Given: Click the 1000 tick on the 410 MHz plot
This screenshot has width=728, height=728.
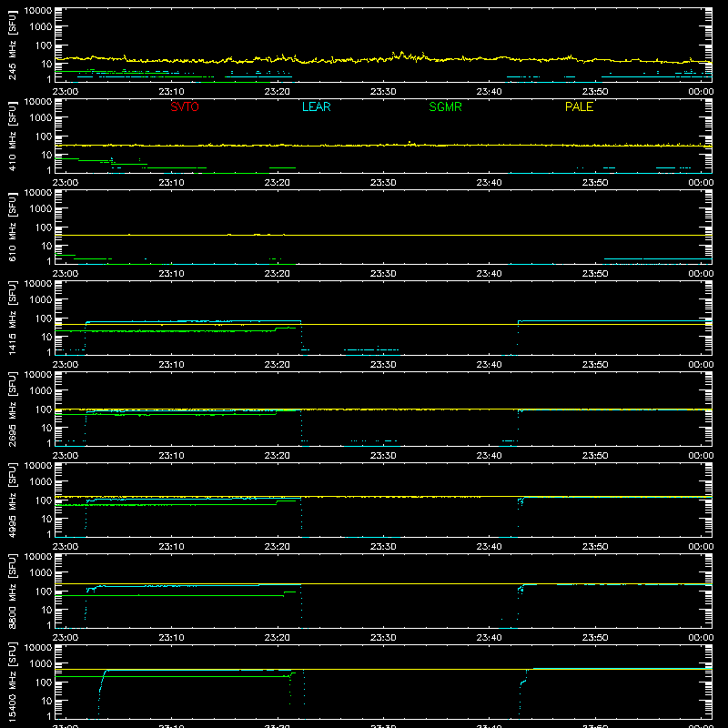Looking at the screenshot, I should point(41,118).
